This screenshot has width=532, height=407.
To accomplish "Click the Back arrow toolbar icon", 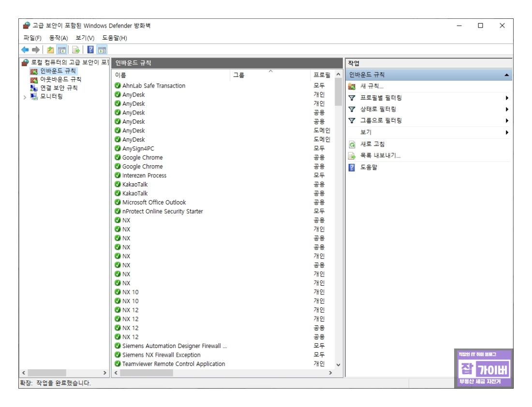I will point(25,50).
